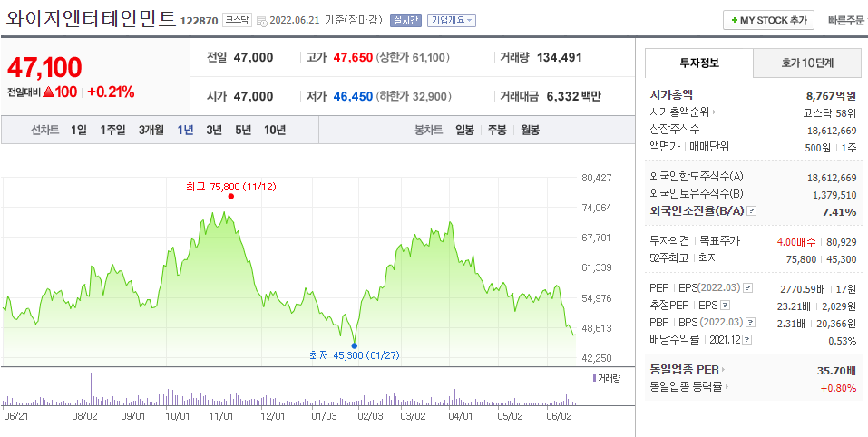The height and width of the screenshot is (437, 868).
Task: Click current price 47,100
Action: 44,67
